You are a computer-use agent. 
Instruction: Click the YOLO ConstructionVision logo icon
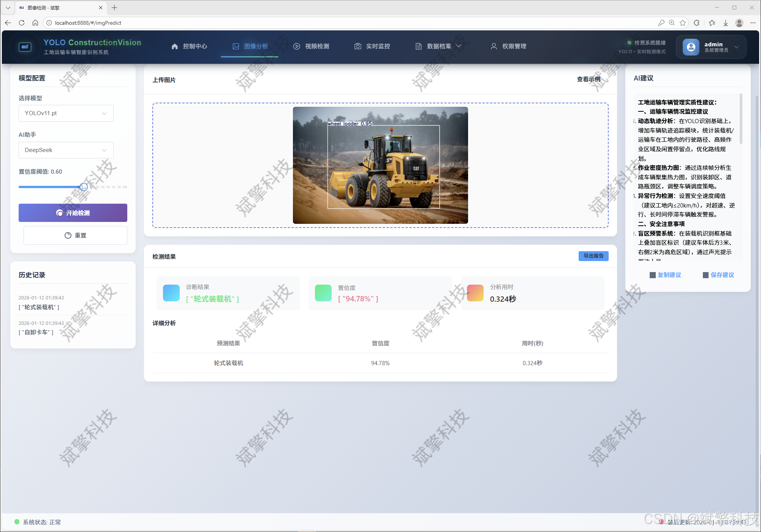[x=25, y=47]
